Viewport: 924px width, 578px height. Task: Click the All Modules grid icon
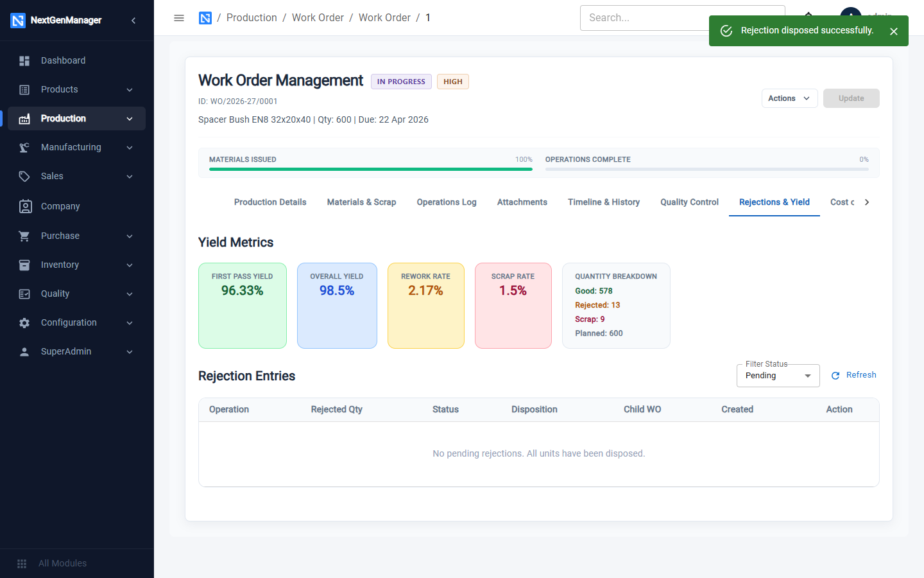(x=22, y=563)
